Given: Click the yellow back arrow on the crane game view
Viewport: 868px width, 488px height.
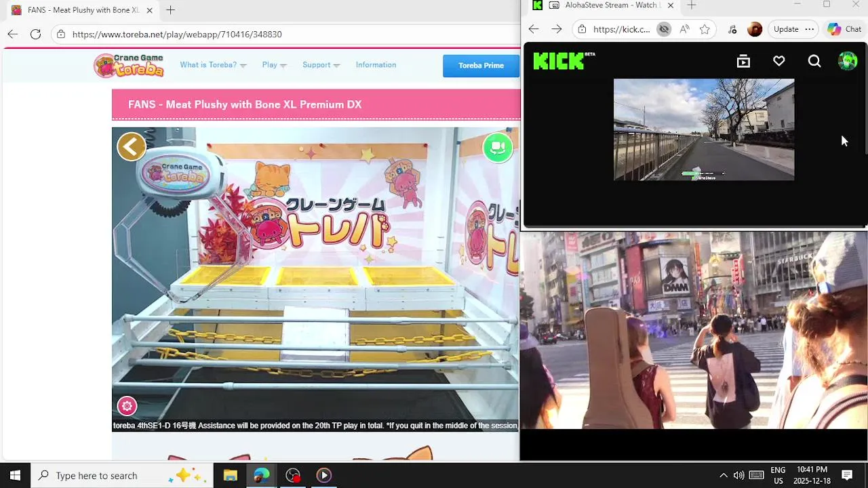Looking at the screenshot, I should tap(132, 146).
